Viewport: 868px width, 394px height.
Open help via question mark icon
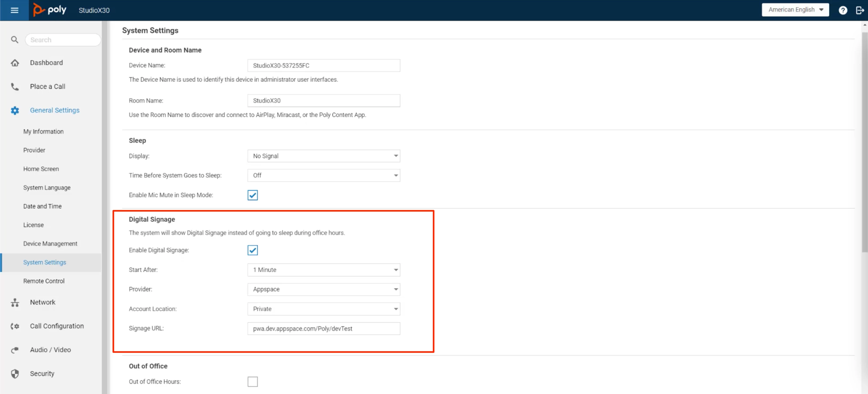[842, 10]
